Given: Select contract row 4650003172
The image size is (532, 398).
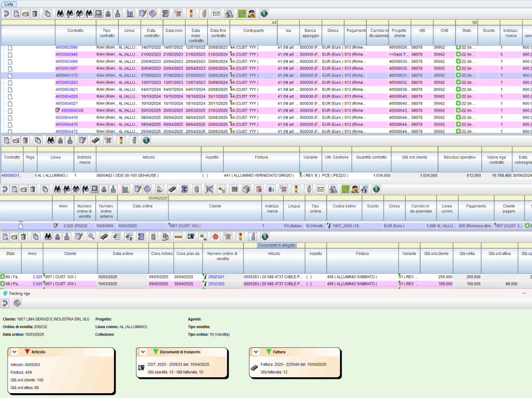Looking at the screenshot, I should click(x=67, y=75).
